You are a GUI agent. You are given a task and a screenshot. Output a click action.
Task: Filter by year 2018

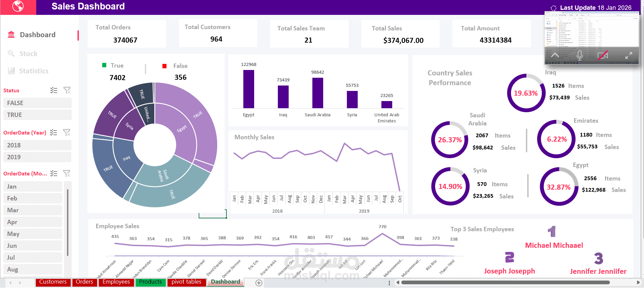(38, 145)
